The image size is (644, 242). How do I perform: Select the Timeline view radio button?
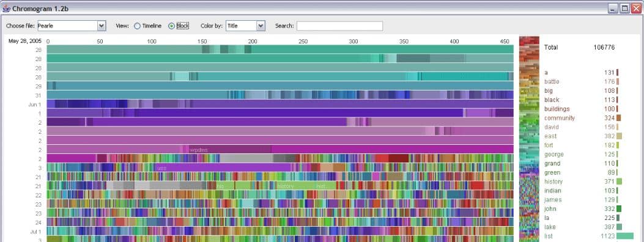pos(137,26)
